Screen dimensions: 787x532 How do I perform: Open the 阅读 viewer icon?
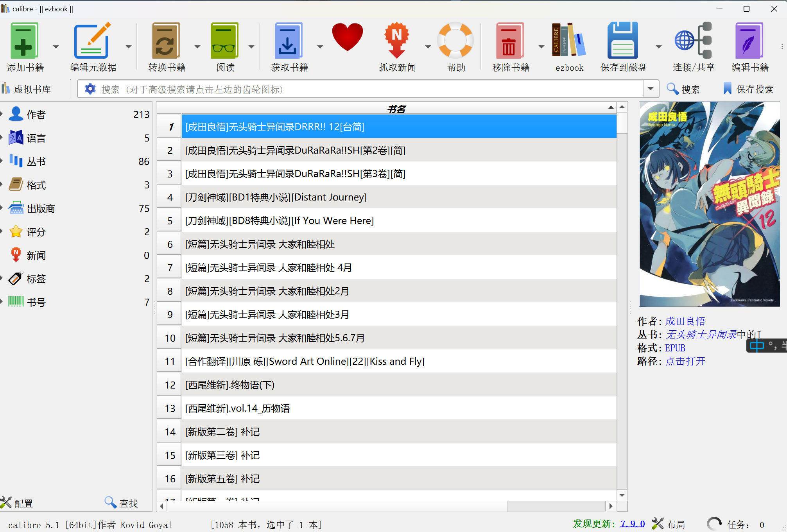pos(225,41)
